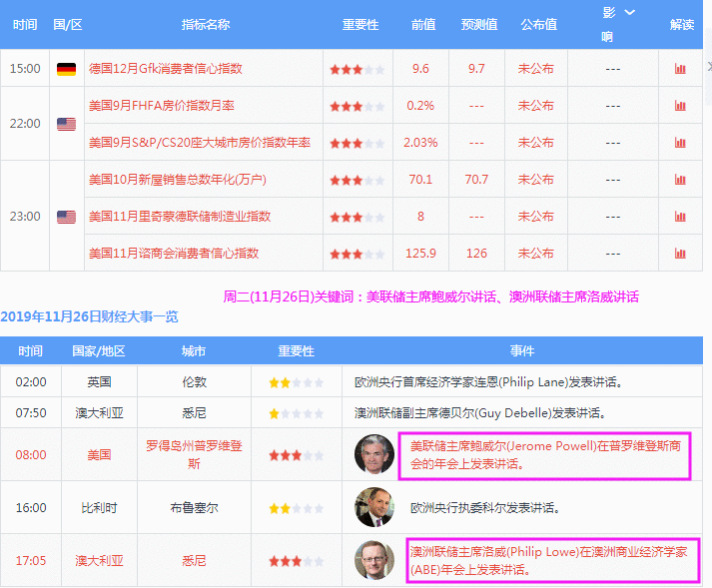
Task: Click the 指标名称 column header
Action: (x=206, y=25)
